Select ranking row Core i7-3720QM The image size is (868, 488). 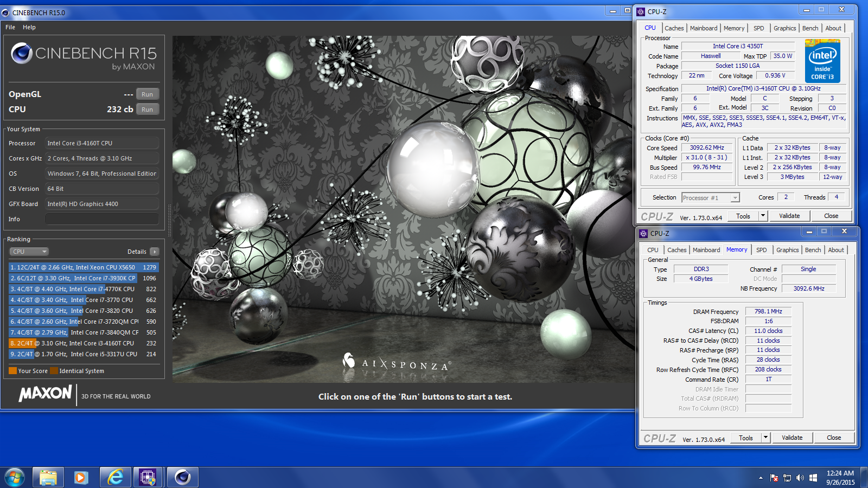84,322
